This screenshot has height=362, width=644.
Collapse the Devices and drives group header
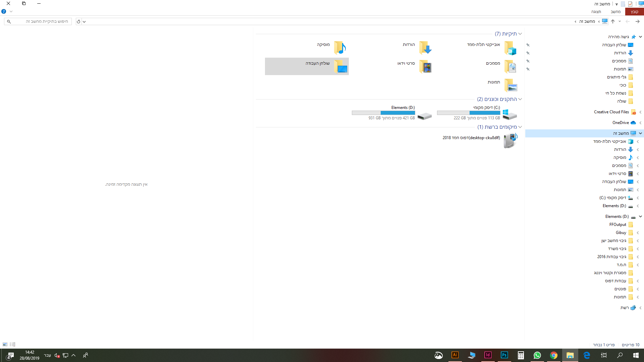(x=520, y=99)
